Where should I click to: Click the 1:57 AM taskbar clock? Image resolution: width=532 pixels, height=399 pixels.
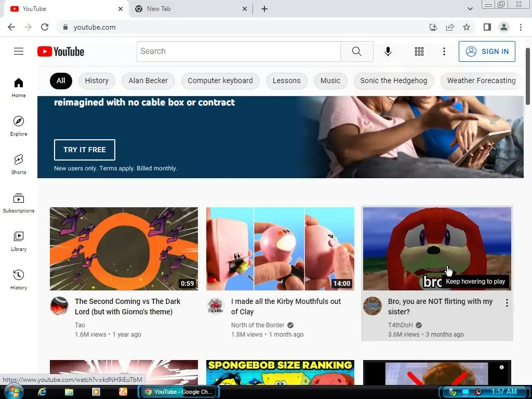[x=504, y=392]
